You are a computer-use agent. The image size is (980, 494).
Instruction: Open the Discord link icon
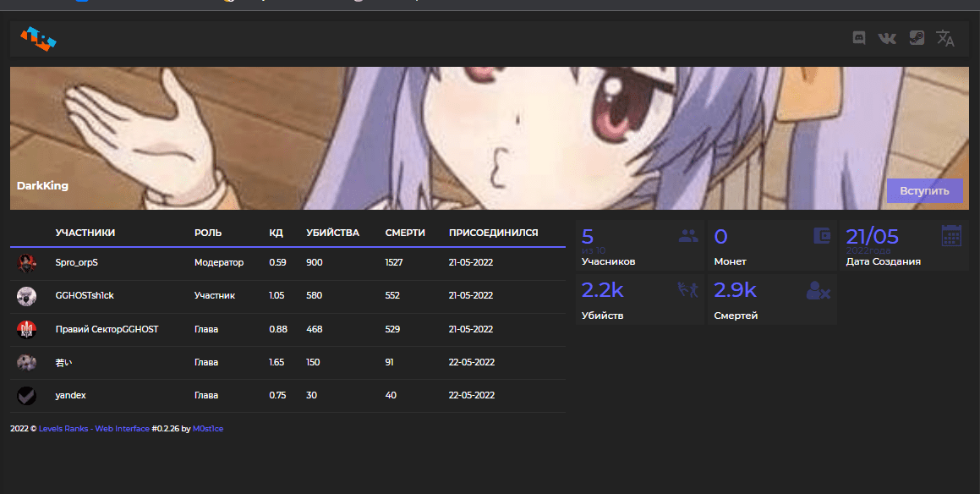coord(859,38)
